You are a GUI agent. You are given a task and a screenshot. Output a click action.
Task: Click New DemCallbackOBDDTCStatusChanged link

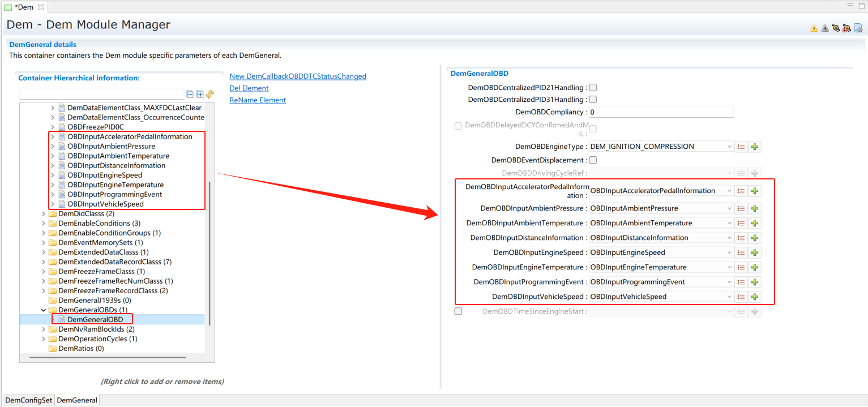298,76
